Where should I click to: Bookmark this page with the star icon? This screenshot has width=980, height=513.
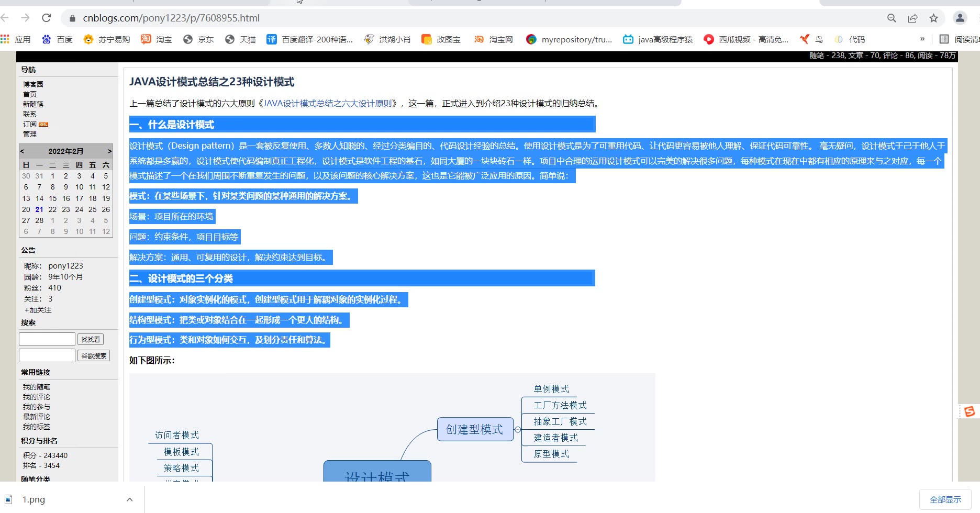933,18
